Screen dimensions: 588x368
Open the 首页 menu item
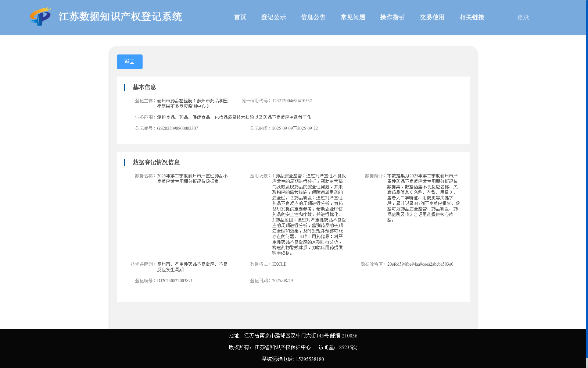coord(240,17)
